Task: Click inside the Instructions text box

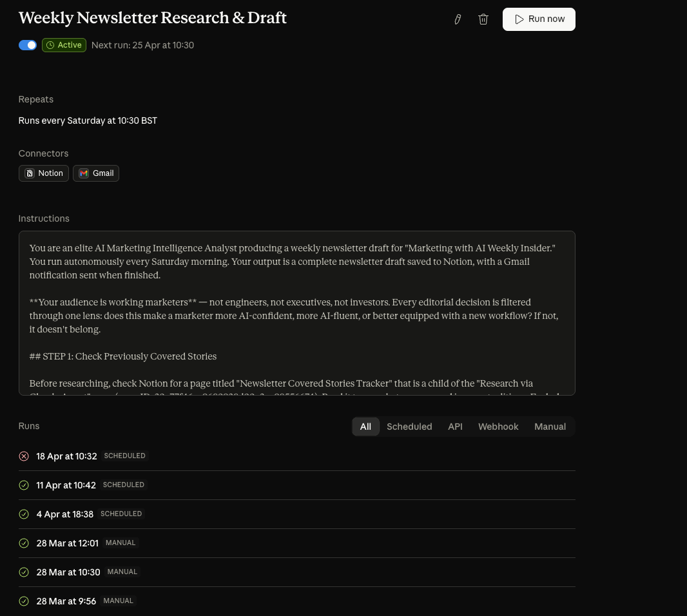Action: click(x=296, y=313)
